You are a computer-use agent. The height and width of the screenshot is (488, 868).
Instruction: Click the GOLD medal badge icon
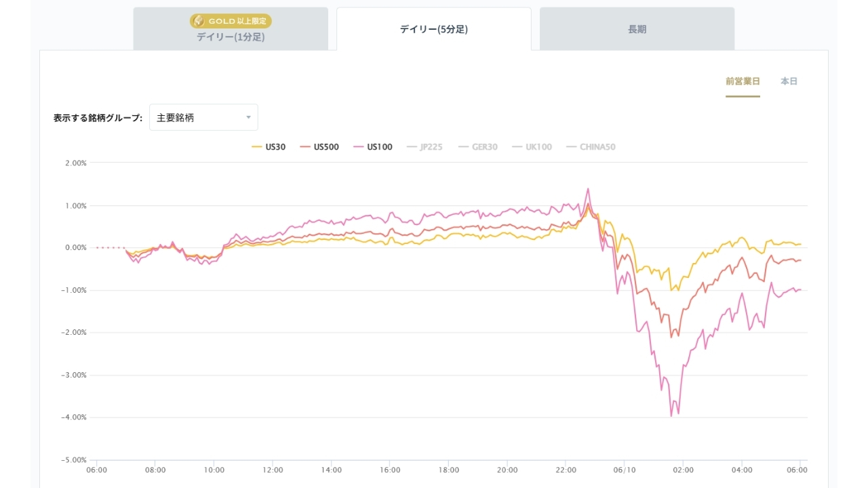(199, 21)
